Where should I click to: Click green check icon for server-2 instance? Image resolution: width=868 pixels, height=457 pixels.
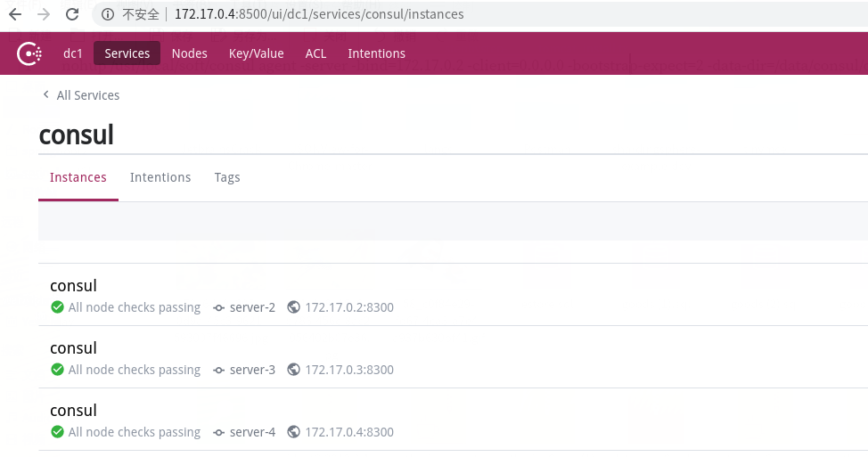(57, 307)
